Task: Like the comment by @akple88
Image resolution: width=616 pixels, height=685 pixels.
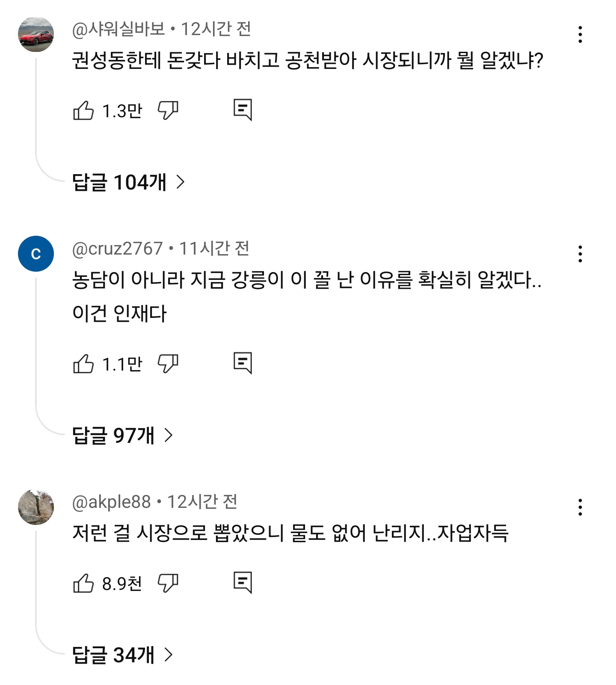Action: (x=83, y=583)
